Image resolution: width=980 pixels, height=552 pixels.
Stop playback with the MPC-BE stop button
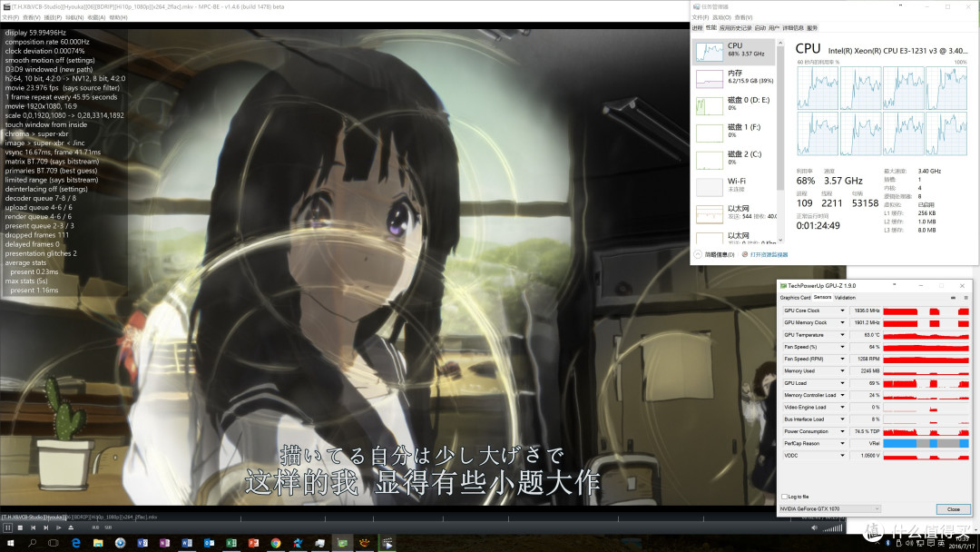[21, 527]
